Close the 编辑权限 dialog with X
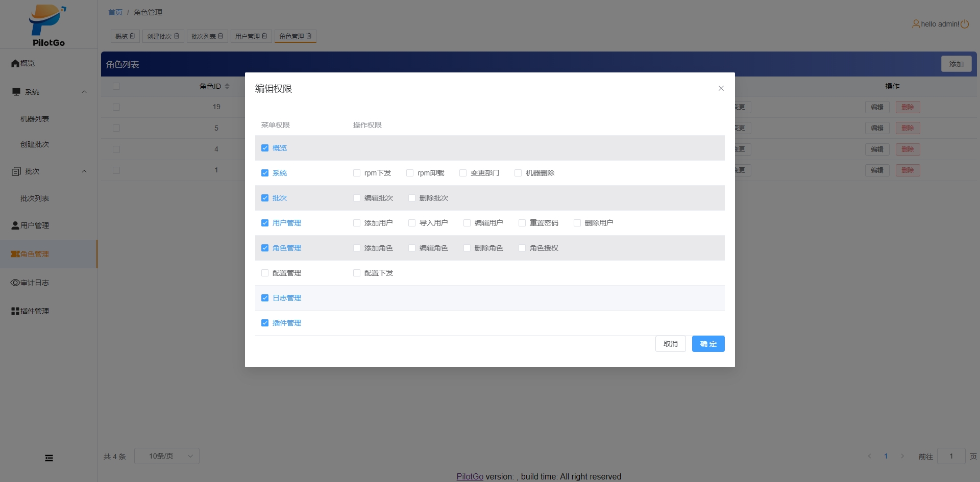Viewport: 980px width, 482px height. click(721, 88)
